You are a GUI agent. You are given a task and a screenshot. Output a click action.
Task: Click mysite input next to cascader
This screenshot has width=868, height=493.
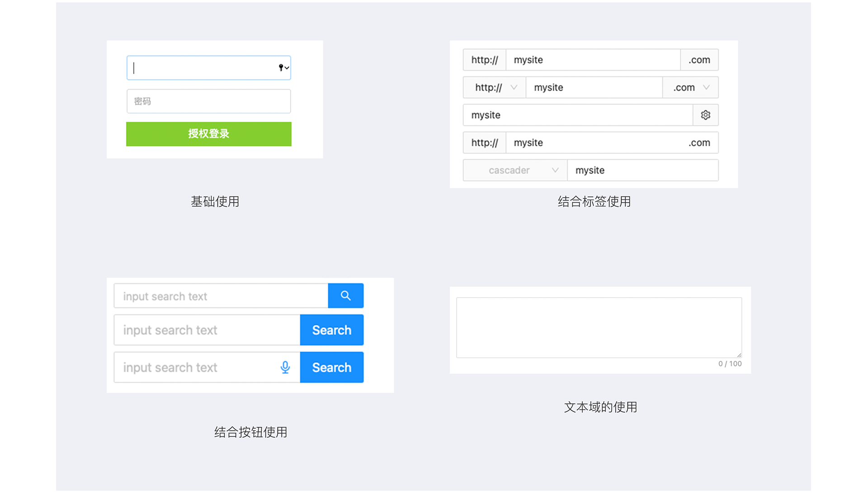tap(642, 171)
